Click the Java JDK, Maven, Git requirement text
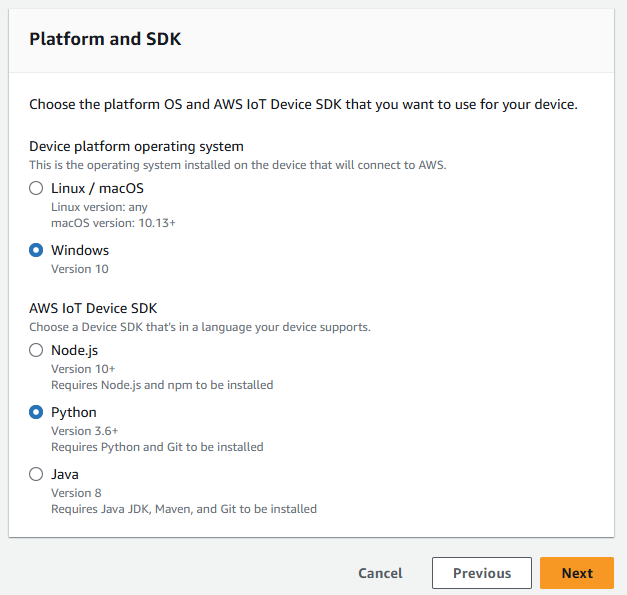 (x=184, y=509)
